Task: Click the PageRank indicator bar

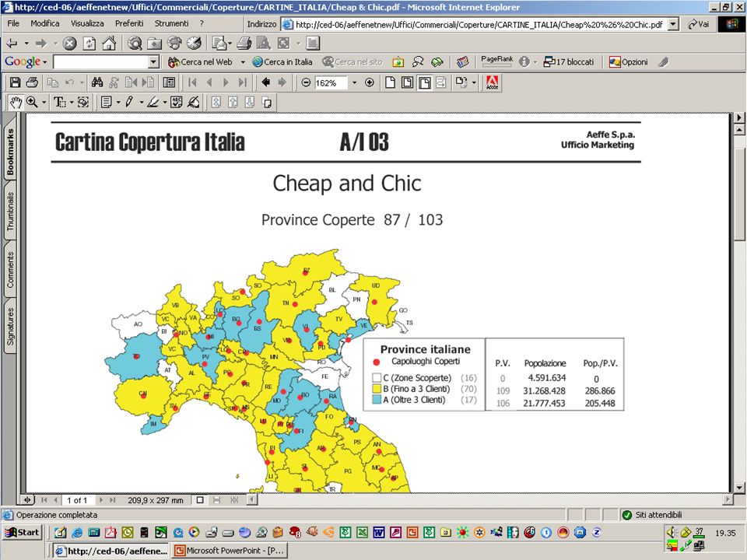Action: pos(497,61)
